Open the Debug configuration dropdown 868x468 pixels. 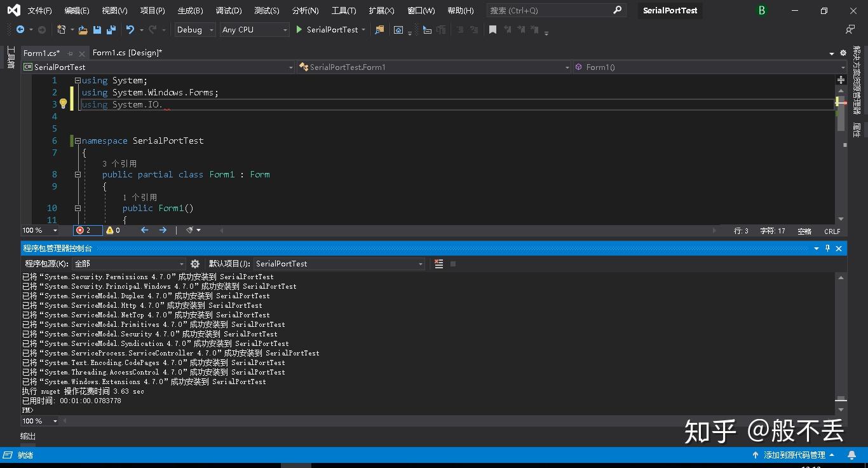coord(194,30)
